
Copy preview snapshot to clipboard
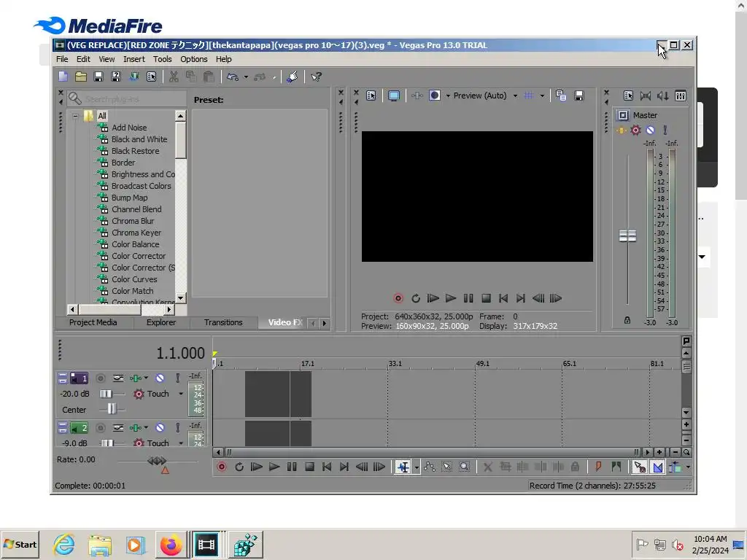[x=561, y=96]
